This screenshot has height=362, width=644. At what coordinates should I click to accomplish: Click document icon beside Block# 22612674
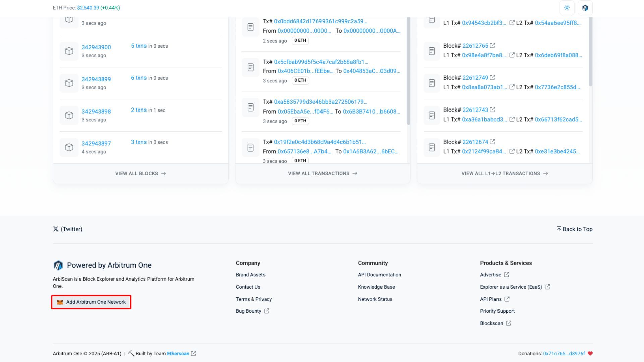[432, 147]
